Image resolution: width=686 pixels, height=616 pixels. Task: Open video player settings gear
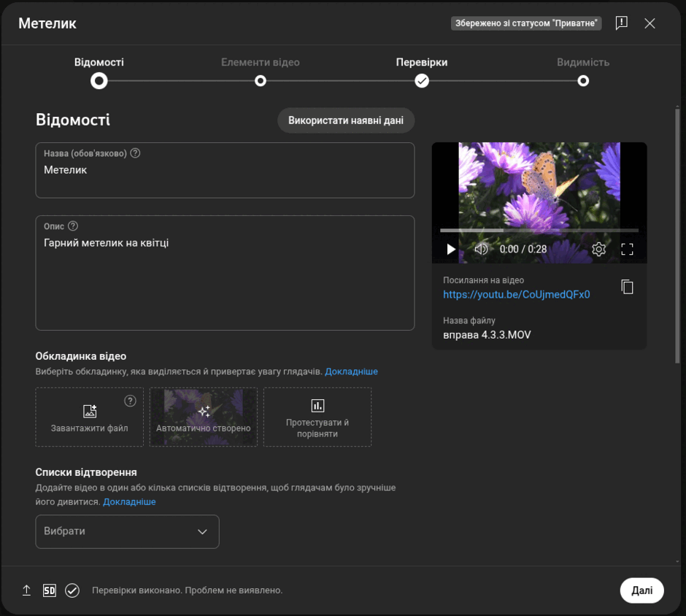click(598, 250)
